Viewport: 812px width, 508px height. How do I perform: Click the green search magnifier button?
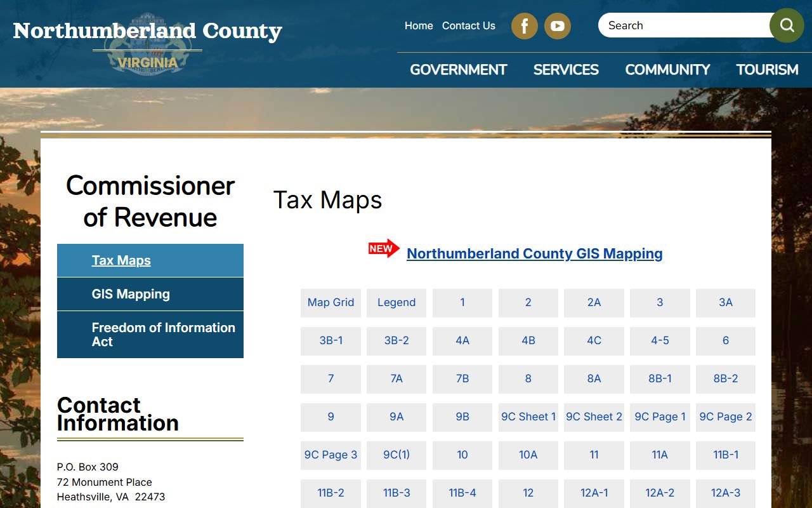[787, 25]
